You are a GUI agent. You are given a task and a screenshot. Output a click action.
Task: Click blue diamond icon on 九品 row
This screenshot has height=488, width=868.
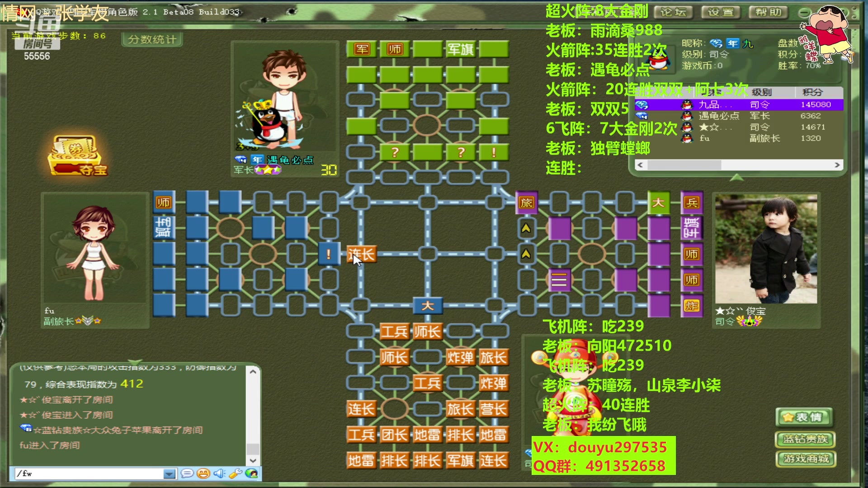click(x=642, y=105)
